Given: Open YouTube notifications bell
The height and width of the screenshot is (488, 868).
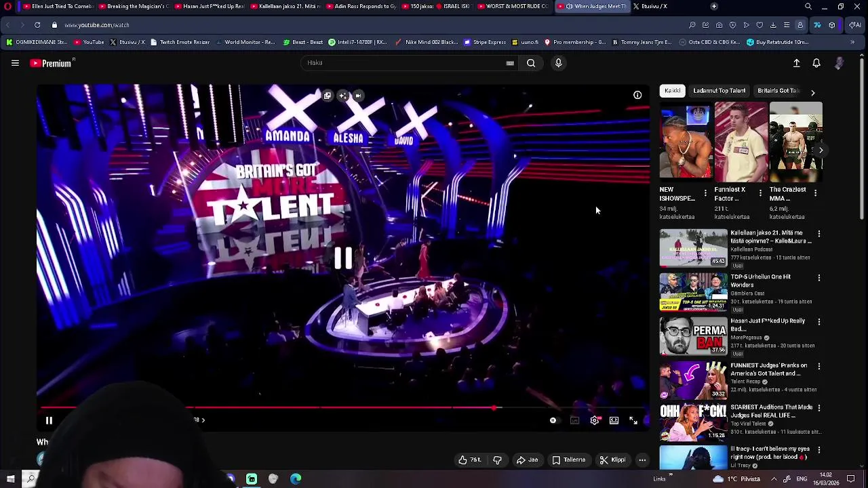Looking at the screenshot, I should click(x=816, y=63).
